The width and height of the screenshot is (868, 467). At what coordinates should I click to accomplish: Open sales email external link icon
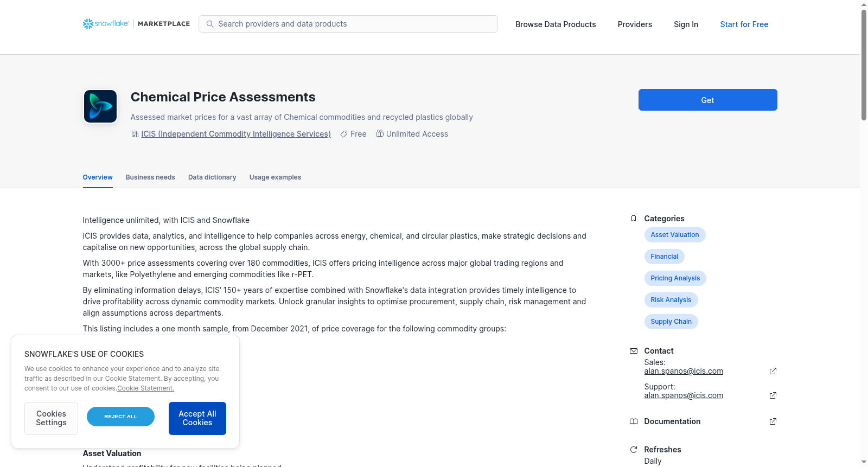[x=773, y=371]
